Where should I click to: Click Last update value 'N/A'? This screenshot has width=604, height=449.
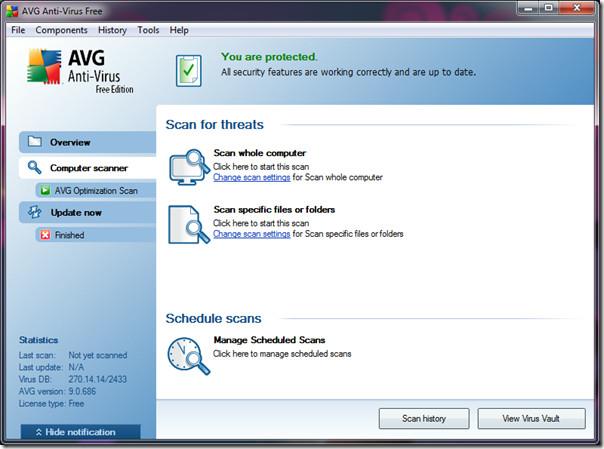tap(76, 367)
